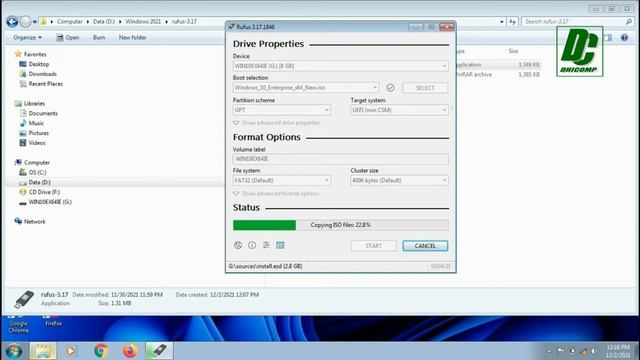This screenshot has width=640, height=360.
Task: Click the Explorer help question mark icon
Action: point(624,38)
